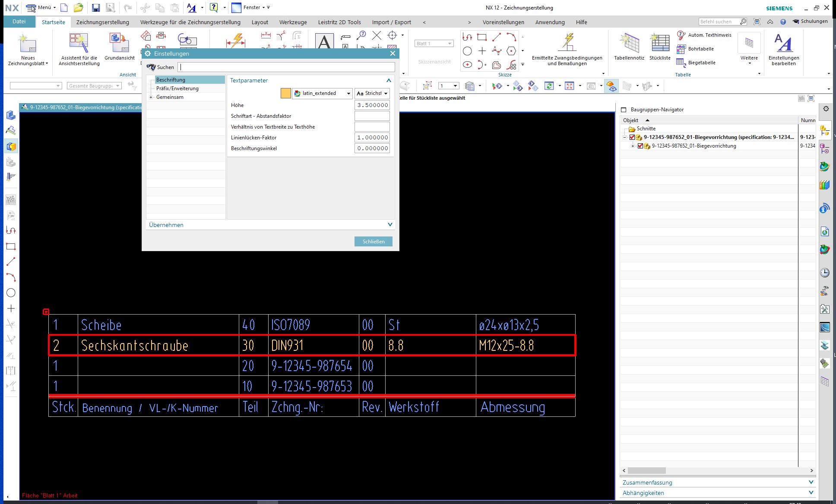Open the Datei tab
Viewport: 836px width, 504px height.
pos(19,22)
